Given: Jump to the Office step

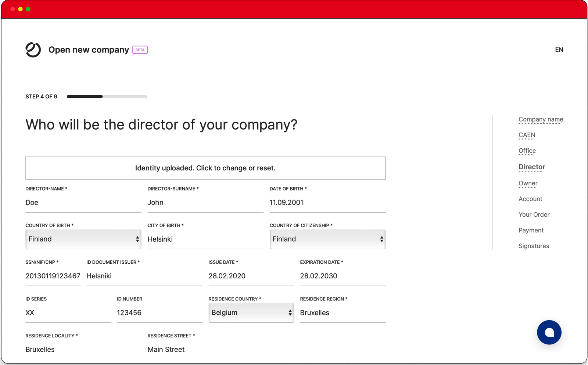Looking at the screenshot, I should tap(527, 151).
